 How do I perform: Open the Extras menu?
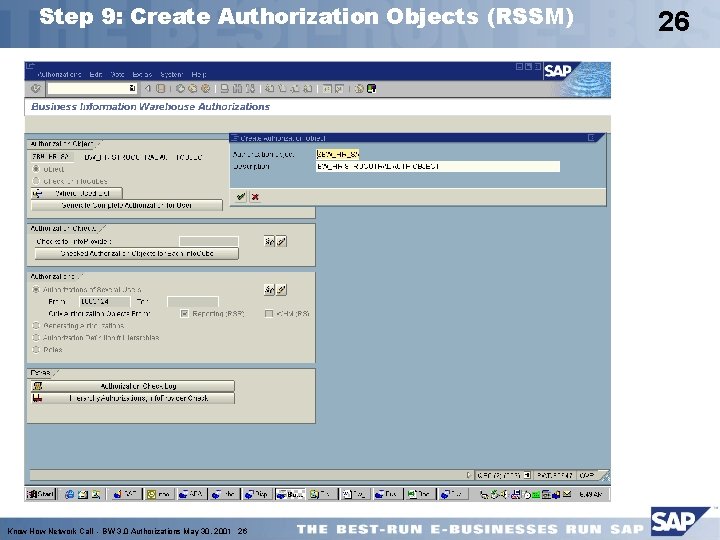(142, 74)
